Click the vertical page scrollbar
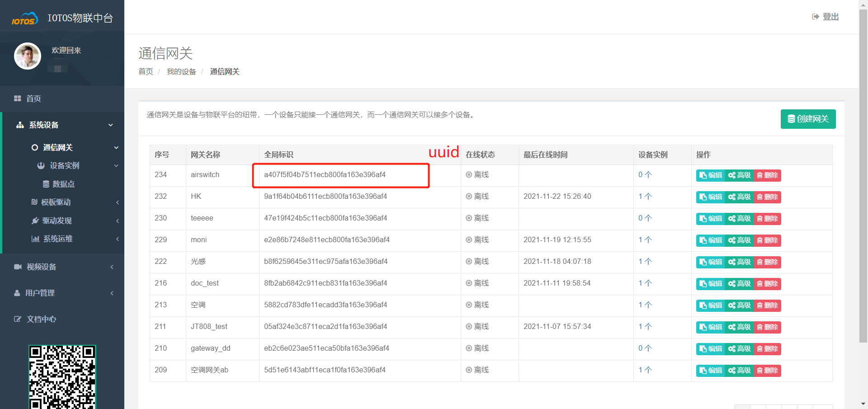 click(x=863, y=181)
